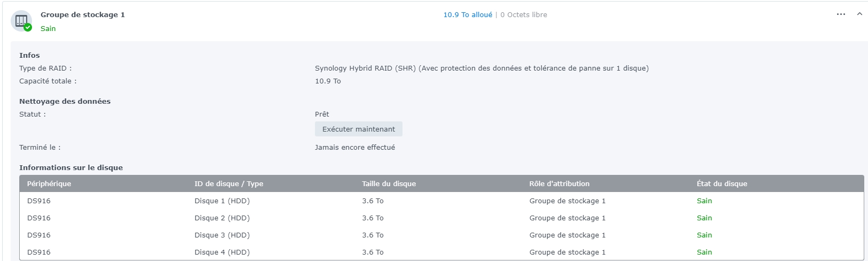868x261 pixels.
Task: Click the Groupe de stockage 1 title
Action: tap(83, 15)
